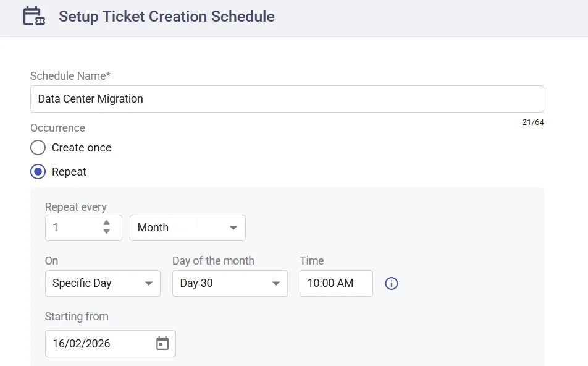Click the Time field showing 10:00 AM
This screenshot has height=366, width=588.
335,283
